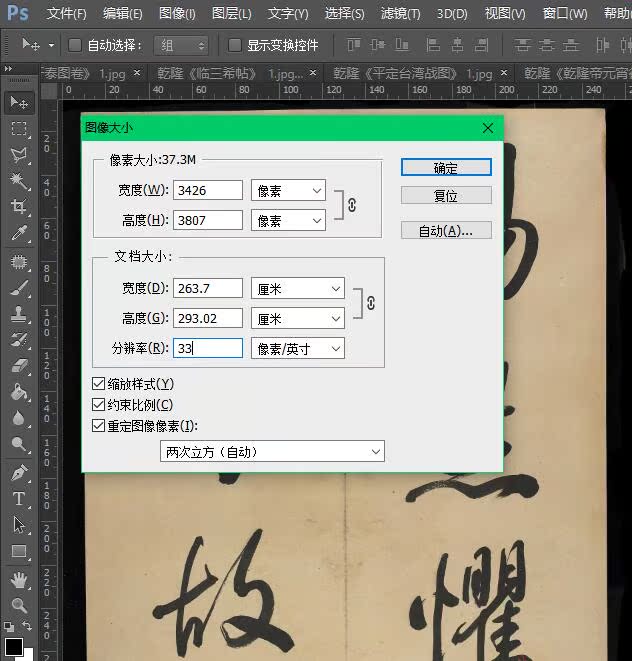Select the Healing Brush tool
Viewport: 632px width, 661px height.
(19, 262)
